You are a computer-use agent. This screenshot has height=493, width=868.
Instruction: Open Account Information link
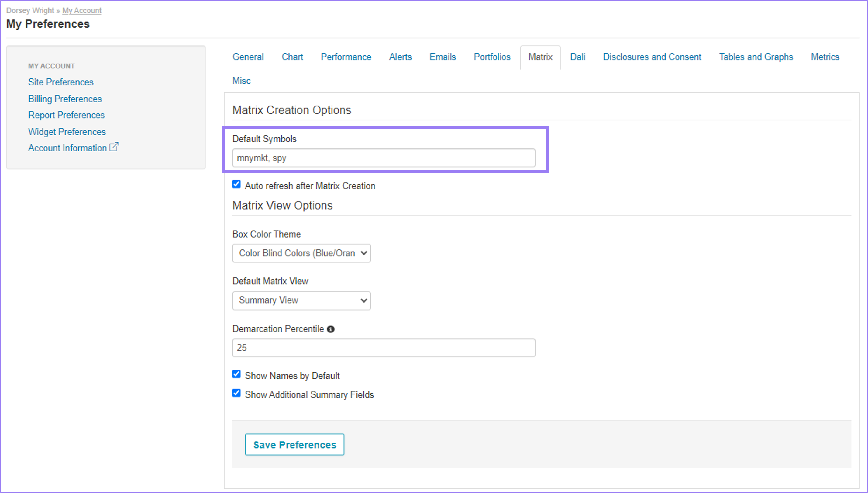coord(68,148)
